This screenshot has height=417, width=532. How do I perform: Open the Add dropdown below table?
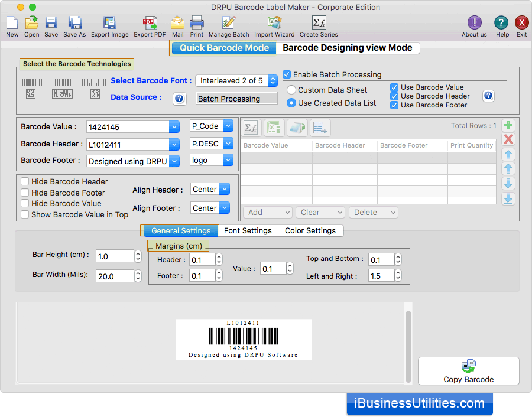(x=268, y=213)
